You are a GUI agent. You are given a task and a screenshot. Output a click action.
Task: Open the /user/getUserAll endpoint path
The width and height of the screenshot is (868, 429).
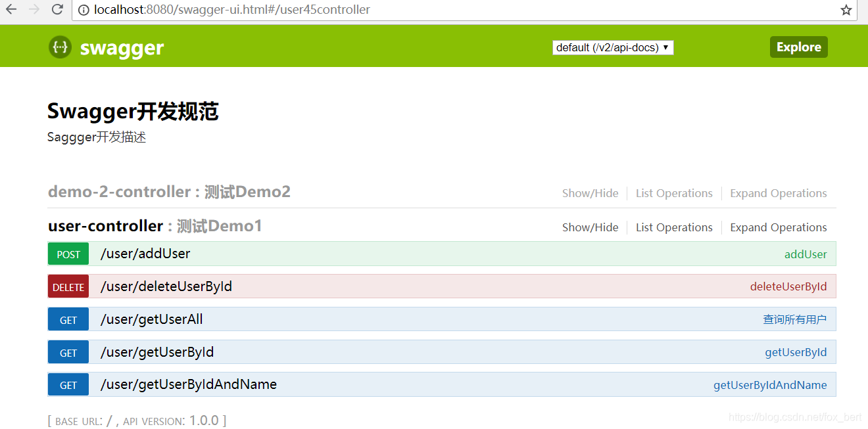pos(152,319)
